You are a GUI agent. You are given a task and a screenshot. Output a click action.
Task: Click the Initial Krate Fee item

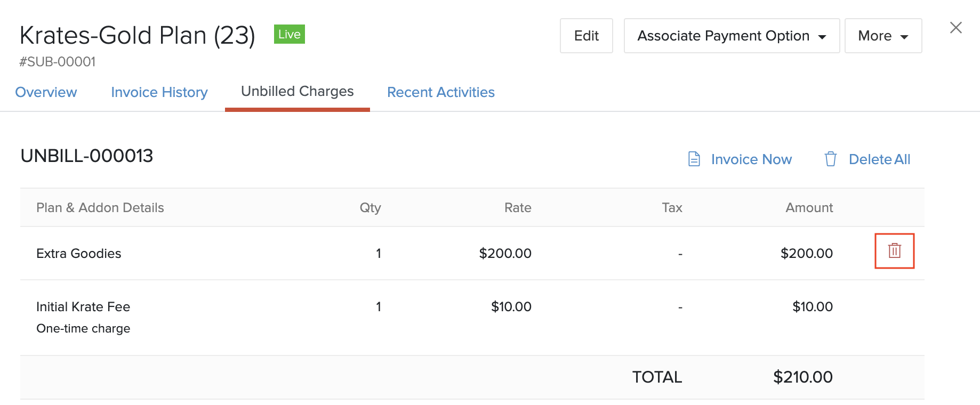(x=83, y=307)
